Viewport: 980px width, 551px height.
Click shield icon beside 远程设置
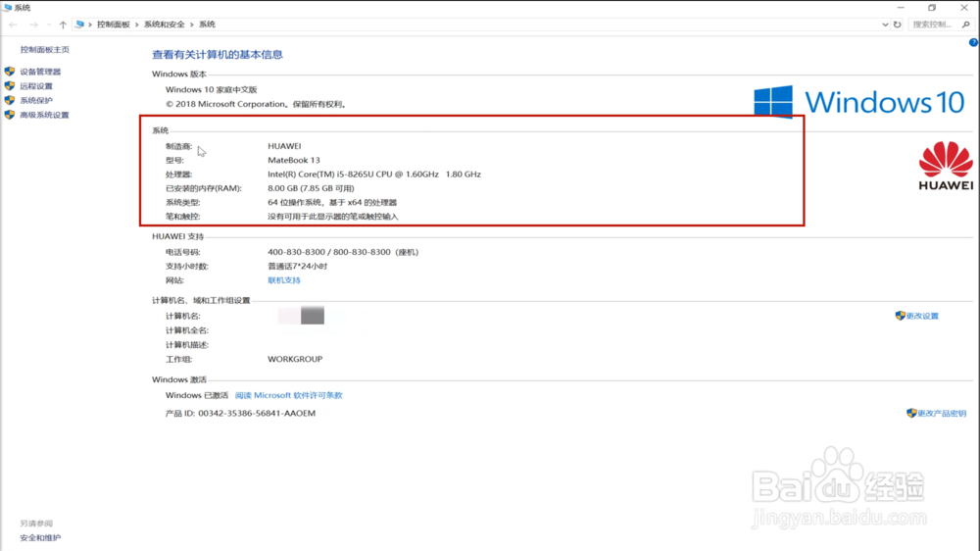[10, 85]
